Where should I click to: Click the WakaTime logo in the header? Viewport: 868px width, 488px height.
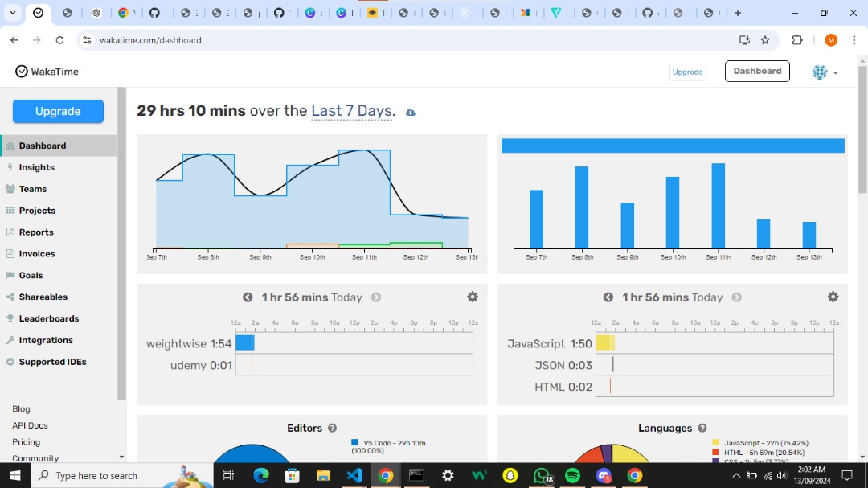(x=47, y=72)
